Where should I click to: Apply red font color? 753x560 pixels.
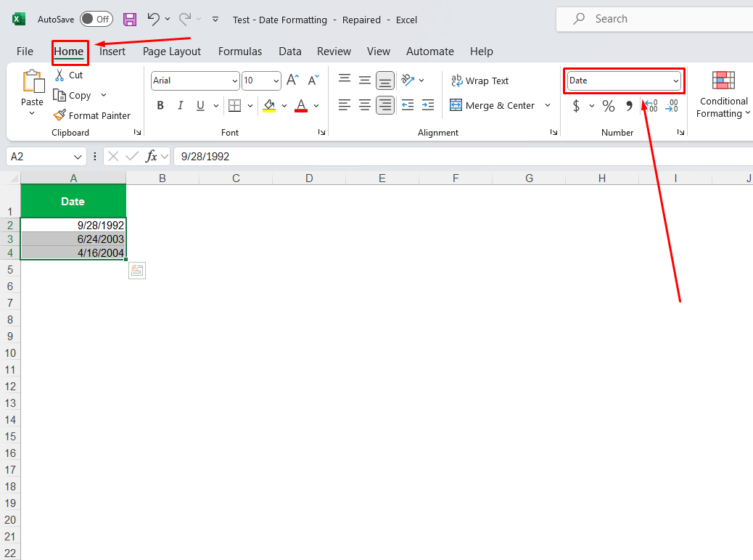[x=301, y=105]
